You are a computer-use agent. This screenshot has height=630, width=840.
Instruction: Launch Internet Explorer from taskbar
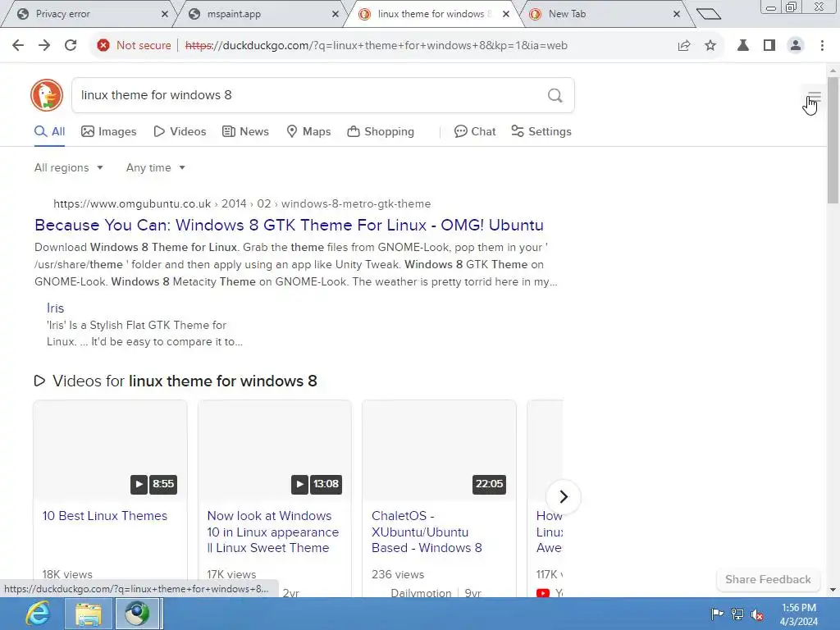click(38, 614)
